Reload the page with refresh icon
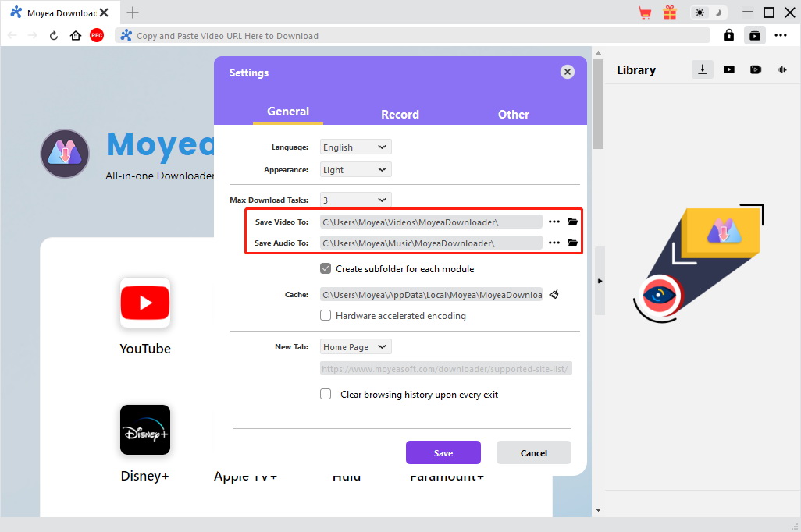Viewport: 801px width, 532px height. pyautogui.click(x=54, y=35)
